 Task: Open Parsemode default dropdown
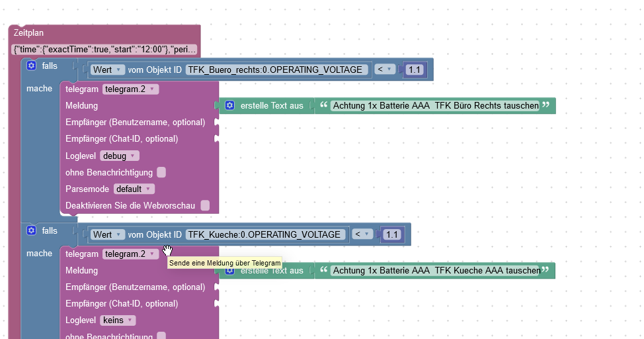click(134, 189)
